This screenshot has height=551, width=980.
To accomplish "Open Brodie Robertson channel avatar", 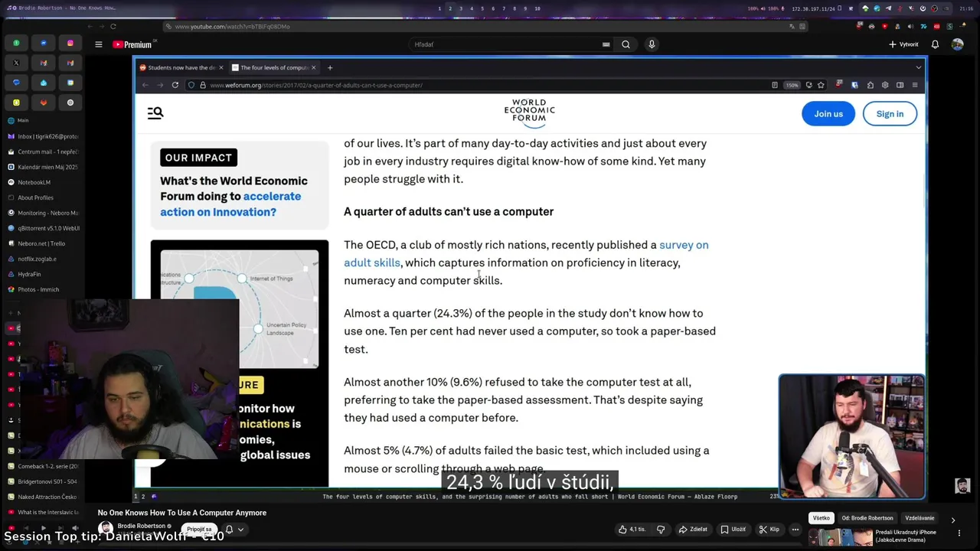I will pyautogui.click(x=106, y=528).
